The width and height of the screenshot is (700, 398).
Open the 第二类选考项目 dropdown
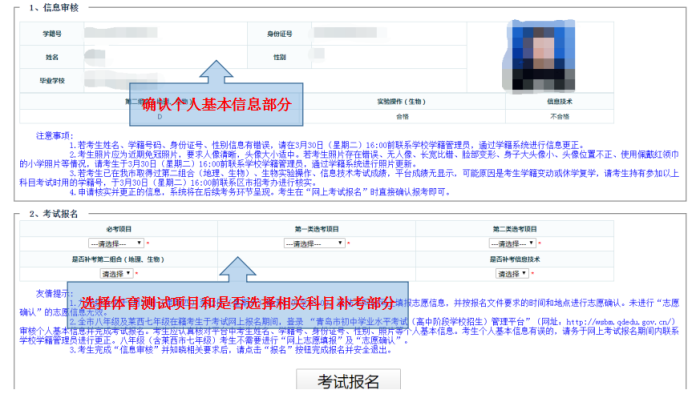(512, 244)
